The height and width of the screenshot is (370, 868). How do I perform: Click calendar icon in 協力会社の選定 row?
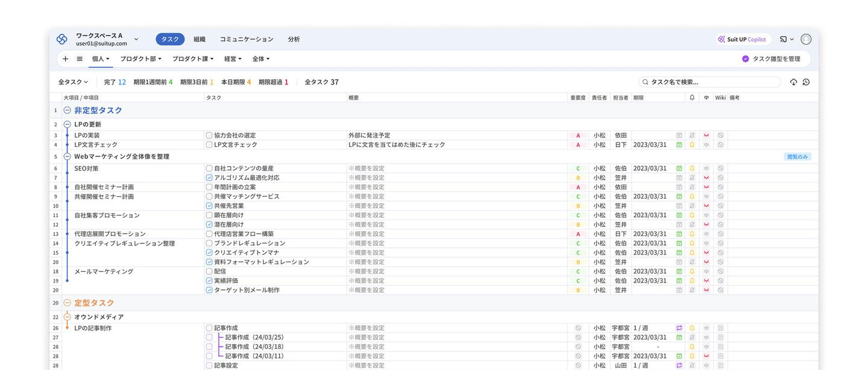pyautogui.click(x=679, y=136)
